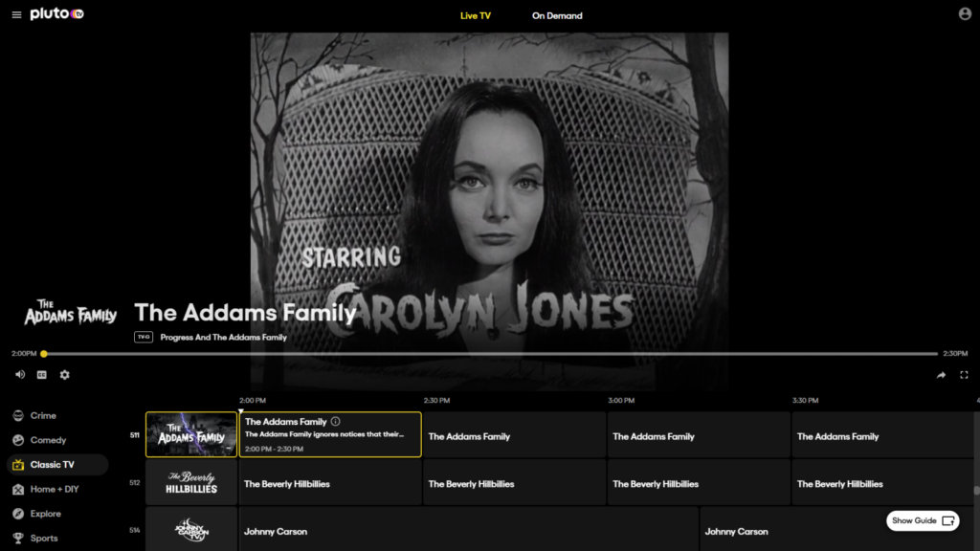The width and height of the screenshot is (980, 551).
Task: Switch to the On Demand tab
Action: coord(557,15)
